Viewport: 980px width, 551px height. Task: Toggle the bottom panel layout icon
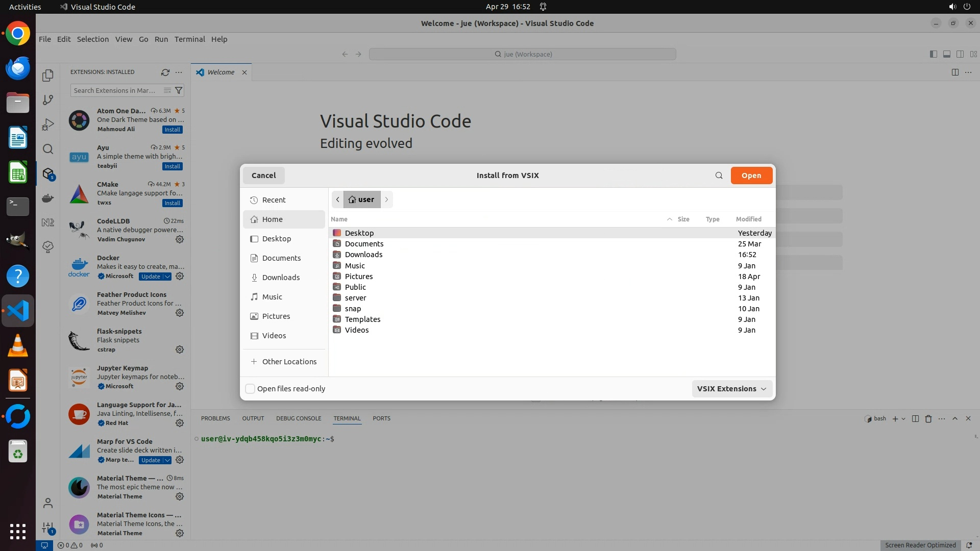(946, 54)
